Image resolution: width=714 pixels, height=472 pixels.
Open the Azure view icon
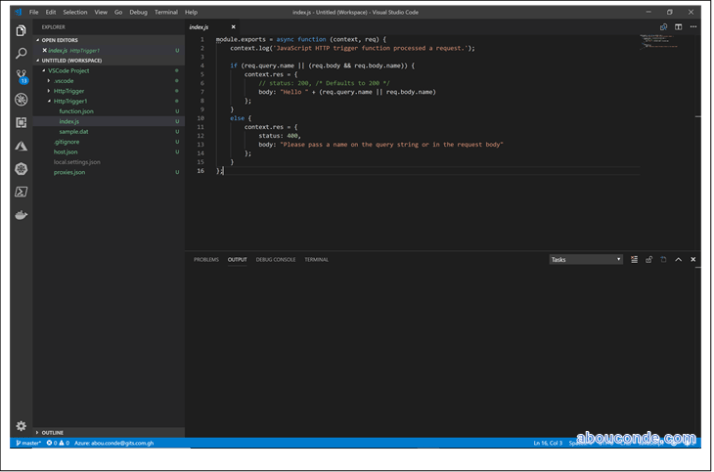point(21,146)
